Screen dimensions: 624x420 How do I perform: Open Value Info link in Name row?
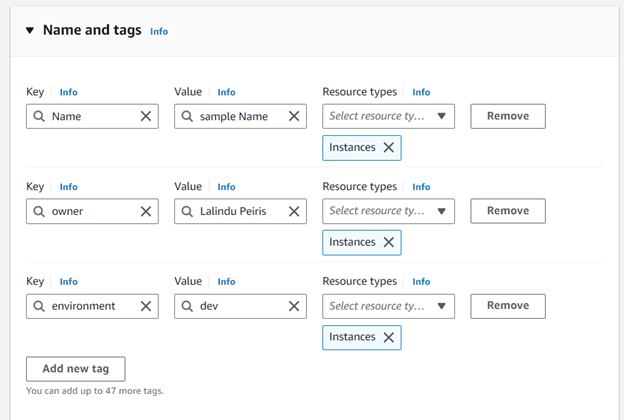pyautogui.click(x=226, y=92)
